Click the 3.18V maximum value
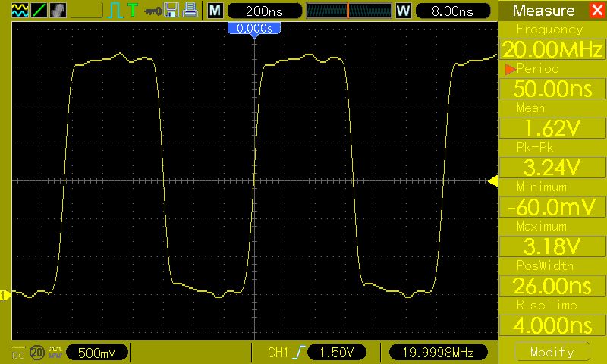 point(552,246)
